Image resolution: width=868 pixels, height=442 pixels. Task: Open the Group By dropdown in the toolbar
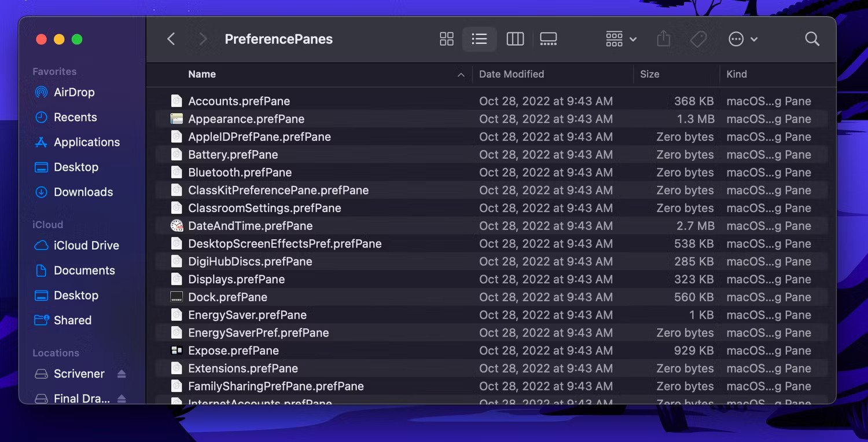click(x=619, y=39)
